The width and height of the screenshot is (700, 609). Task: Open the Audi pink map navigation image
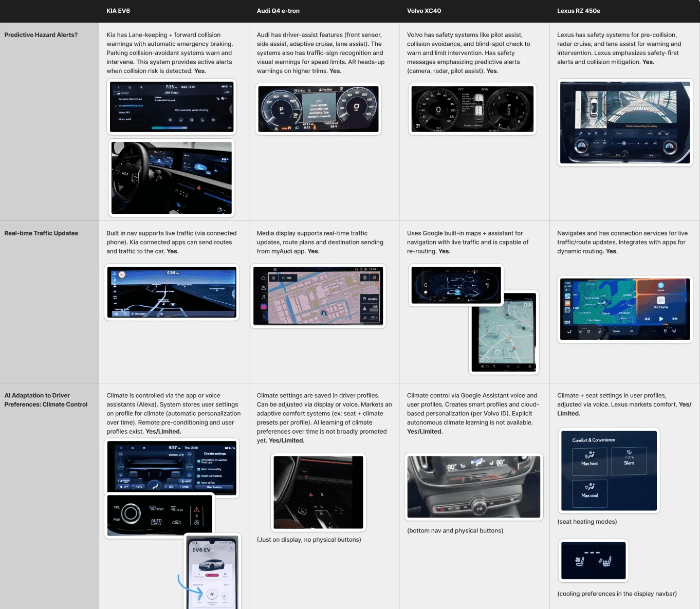point(318,296)
